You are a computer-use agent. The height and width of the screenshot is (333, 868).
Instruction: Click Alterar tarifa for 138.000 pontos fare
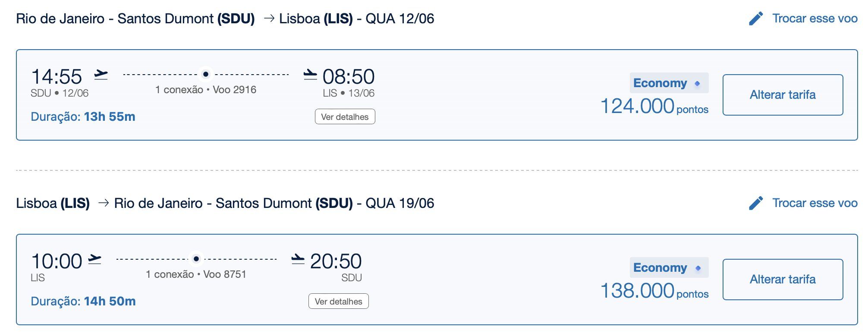[x=783, y=280]
